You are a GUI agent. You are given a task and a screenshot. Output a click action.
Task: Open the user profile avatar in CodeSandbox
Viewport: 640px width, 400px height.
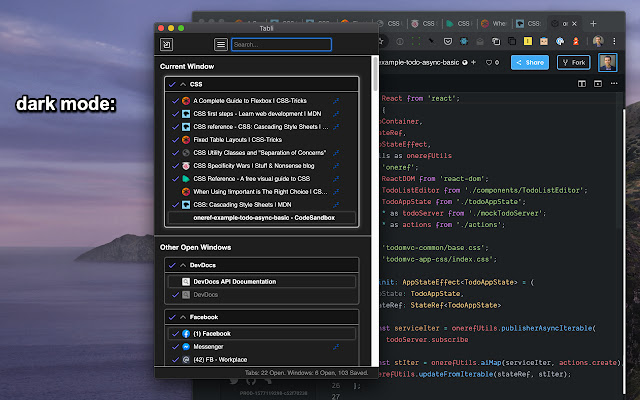click(x=606, y=62)
